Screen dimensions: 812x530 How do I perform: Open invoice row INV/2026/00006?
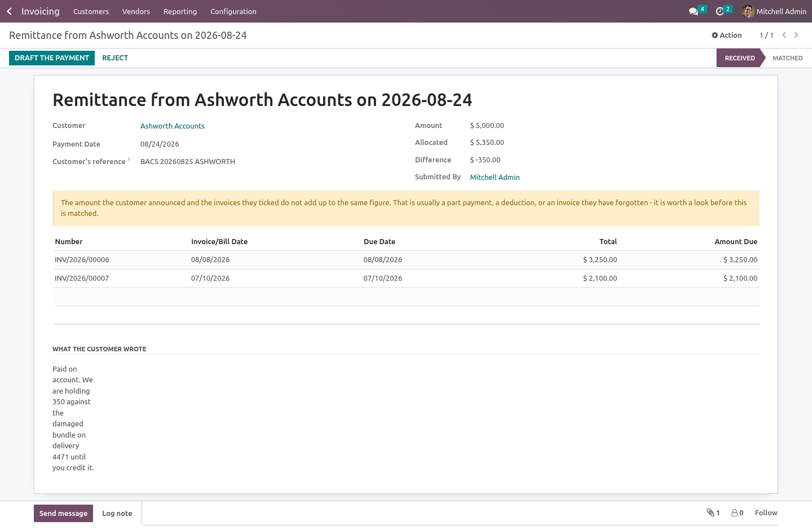point(406,260)
